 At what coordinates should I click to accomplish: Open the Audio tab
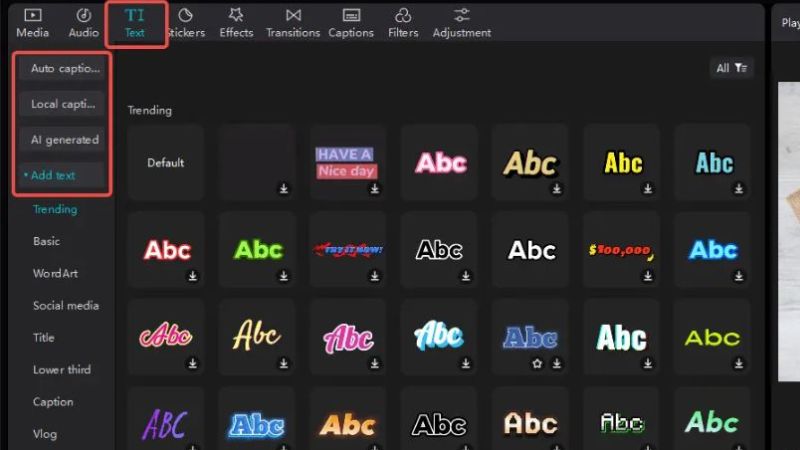coord(84,23)
